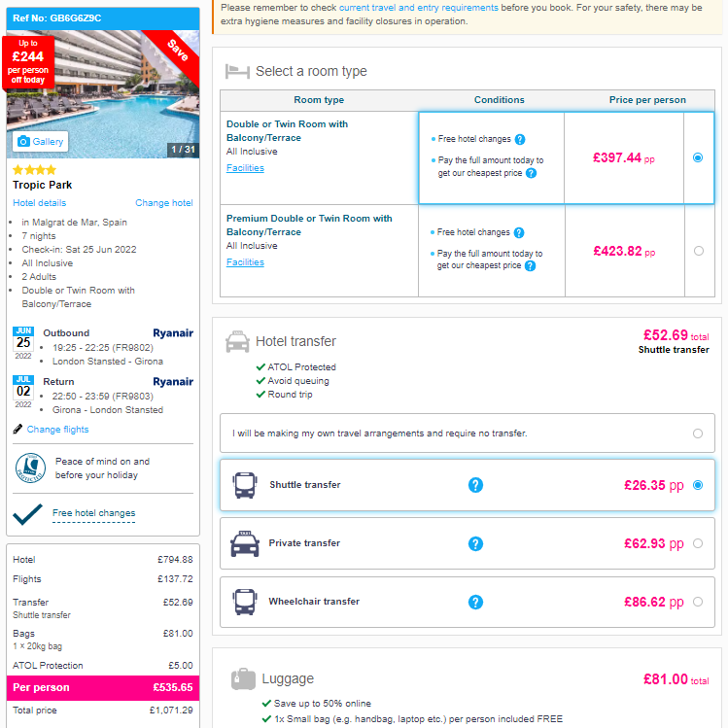Click pencil icon next to Change flights
Screen dimensions: 728x728
(x=17, y=429)
